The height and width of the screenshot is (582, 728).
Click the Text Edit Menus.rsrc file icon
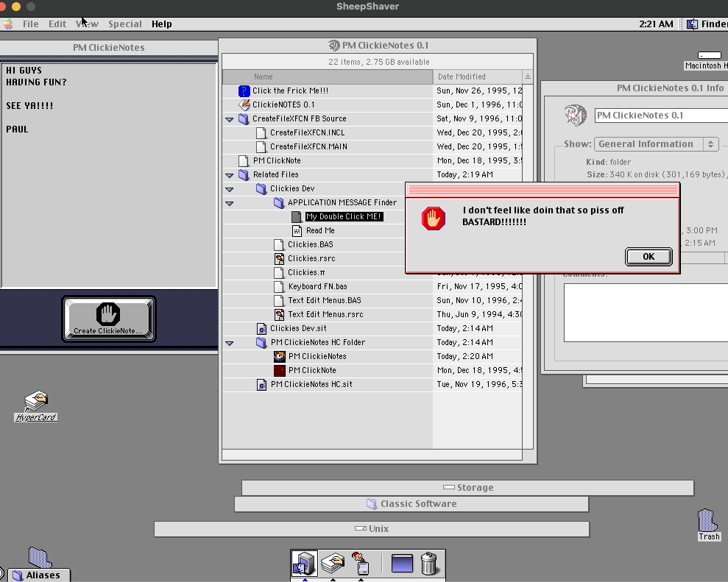click(x=279, y=315)
